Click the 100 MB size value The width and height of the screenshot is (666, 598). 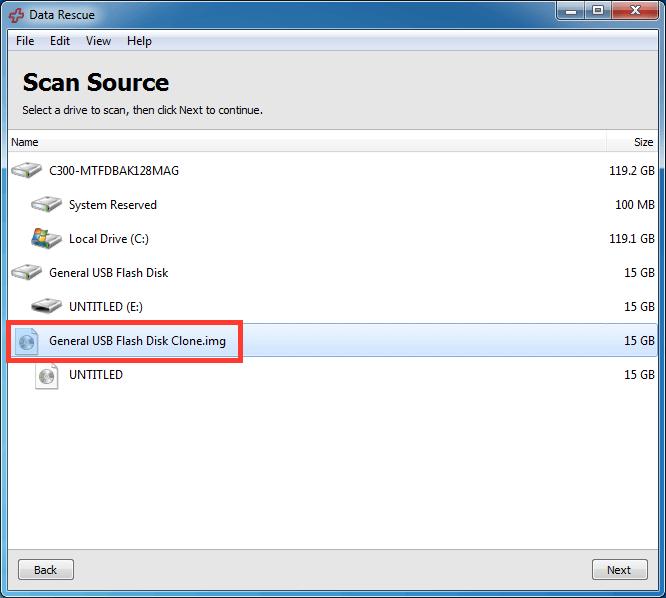coord(635,205)
